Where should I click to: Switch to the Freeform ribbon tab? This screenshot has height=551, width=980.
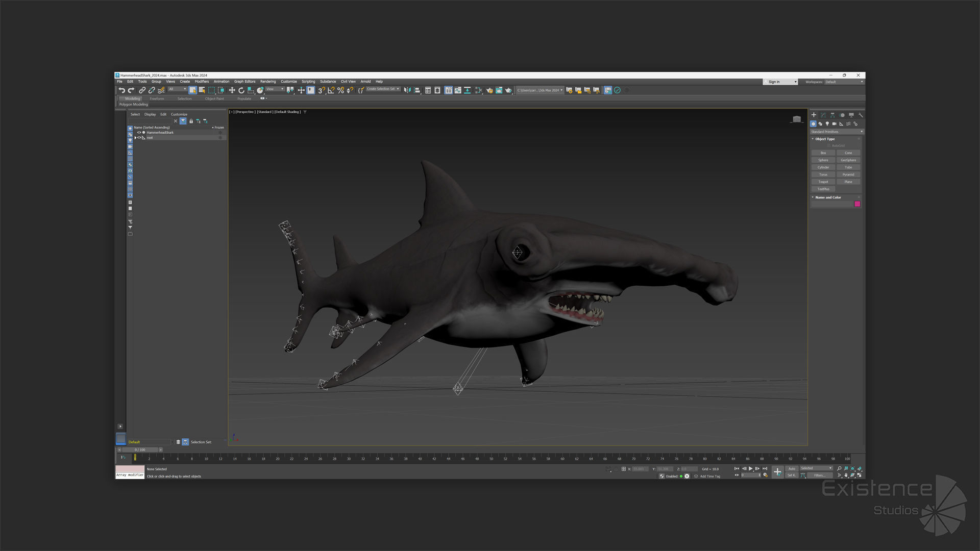point(157,99)
